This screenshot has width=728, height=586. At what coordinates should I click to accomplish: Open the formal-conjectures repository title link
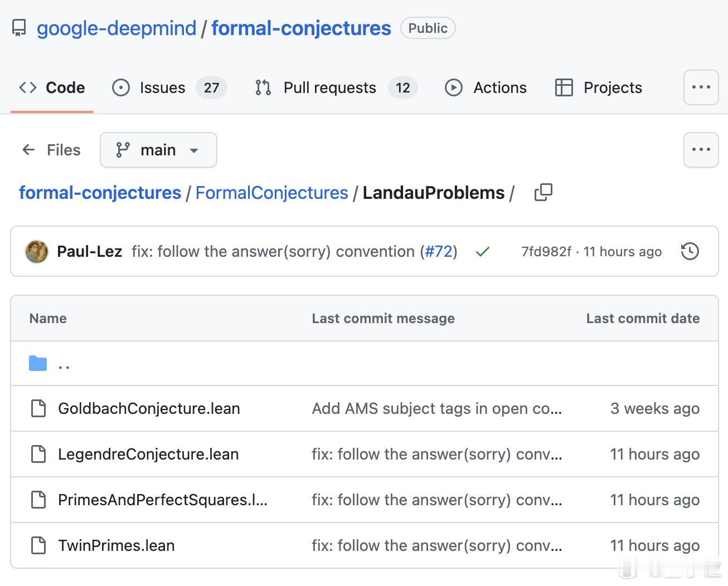pos(301,28)
